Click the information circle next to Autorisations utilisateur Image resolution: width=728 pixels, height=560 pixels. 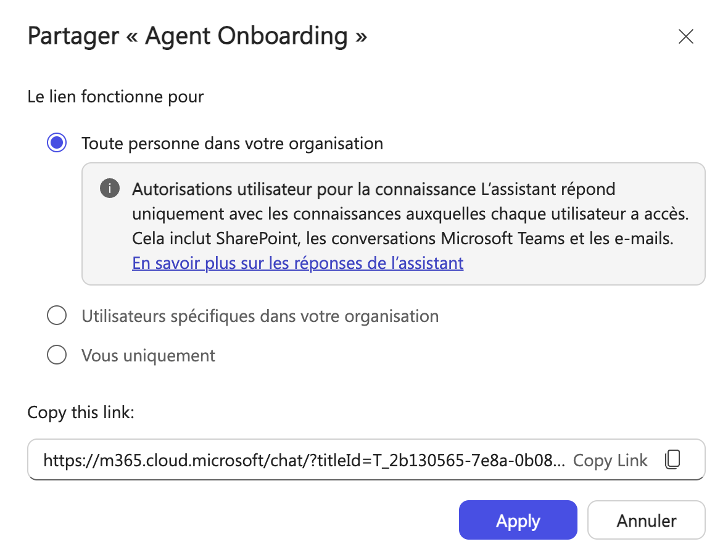pyautogui.click(x=109, y=189)
